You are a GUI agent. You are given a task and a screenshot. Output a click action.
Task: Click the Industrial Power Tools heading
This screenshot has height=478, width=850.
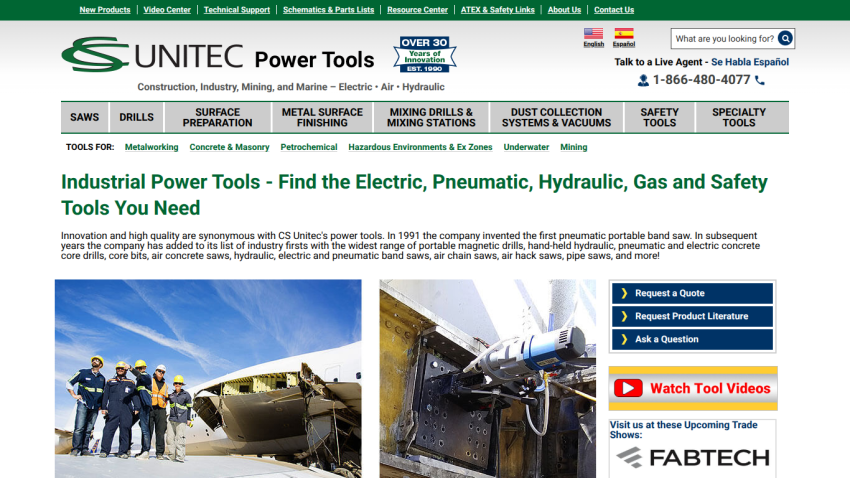tap(414, 195)
